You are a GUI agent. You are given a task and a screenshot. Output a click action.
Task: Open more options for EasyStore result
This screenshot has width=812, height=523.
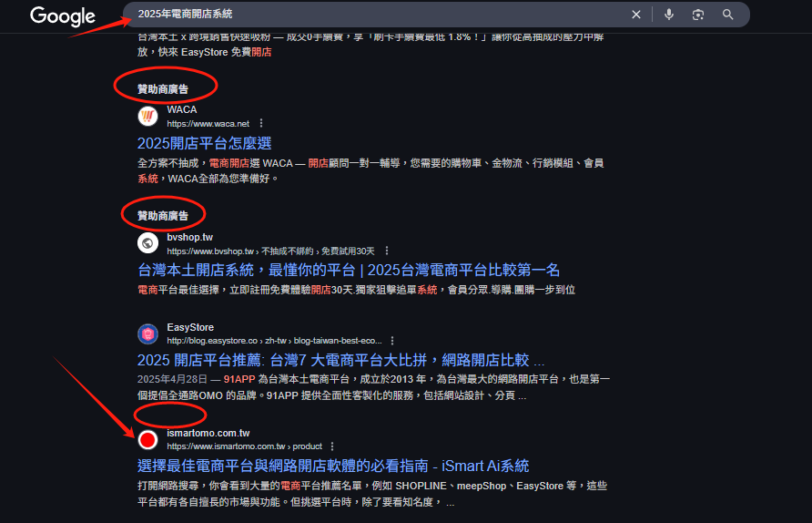(392, 341)
